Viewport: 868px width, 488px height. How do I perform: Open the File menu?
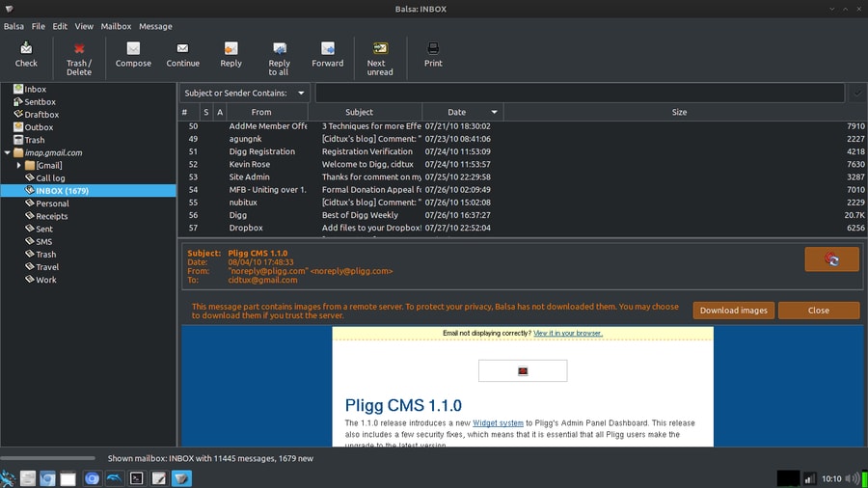tap(39, 26)
